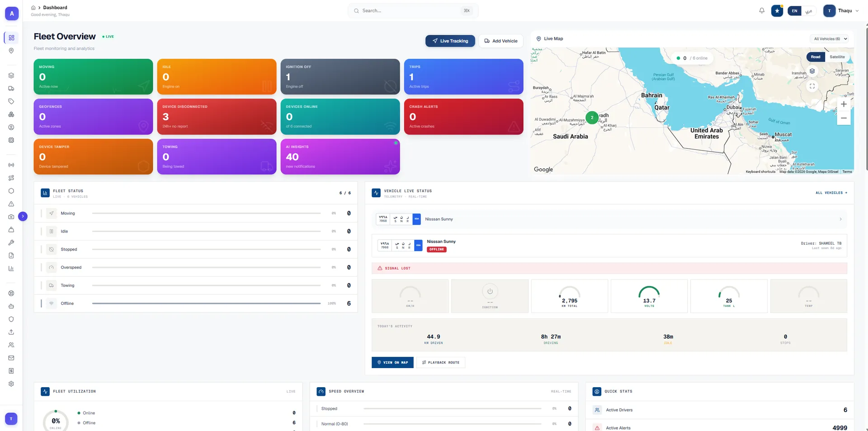
Task: Open the Moving status card
Action: pos(93,77)
